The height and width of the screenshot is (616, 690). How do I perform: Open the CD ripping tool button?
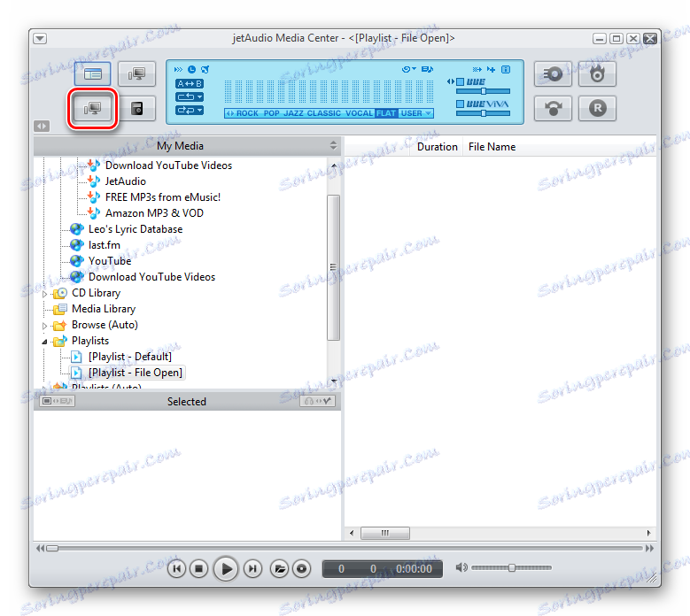coord(553,73)
